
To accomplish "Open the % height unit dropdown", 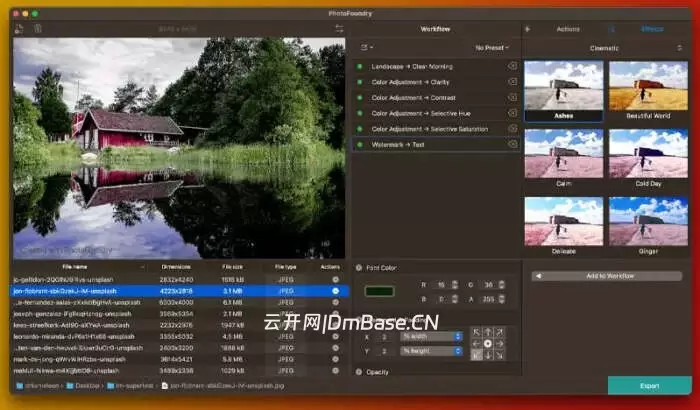I will 431,351.
